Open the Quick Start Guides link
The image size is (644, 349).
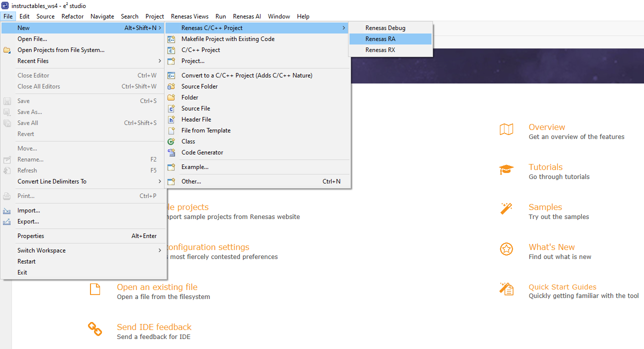click(562, 287)
